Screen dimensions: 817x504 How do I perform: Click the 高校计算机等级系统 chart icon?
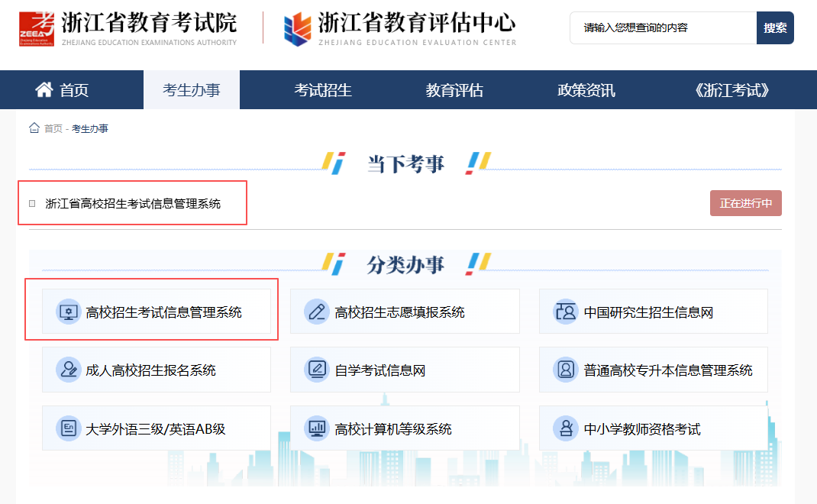point(316,428)
